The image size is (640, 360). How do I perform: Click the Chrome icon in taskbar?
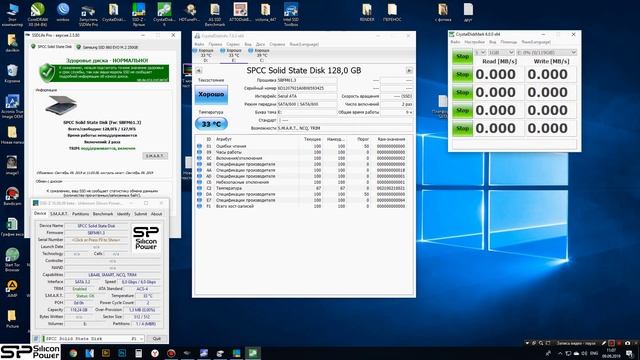point(73,353)
